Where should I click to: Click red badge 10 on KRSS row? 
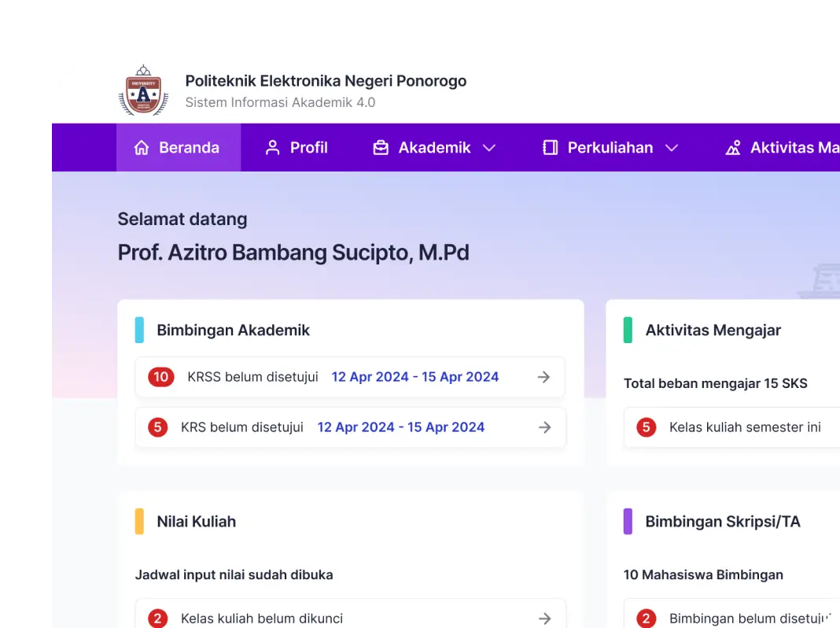[x=161, y=377]
